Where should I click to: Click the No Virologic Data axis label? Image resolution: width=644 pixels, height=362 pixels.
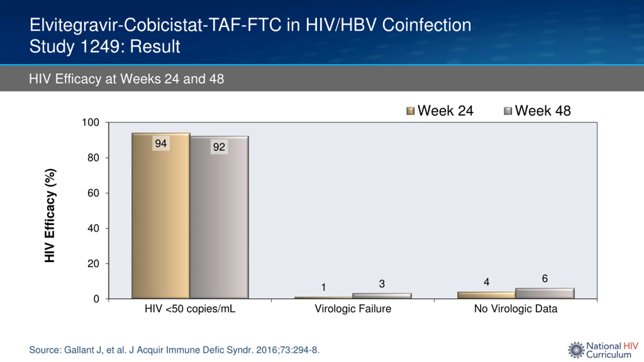click(516, 309)
